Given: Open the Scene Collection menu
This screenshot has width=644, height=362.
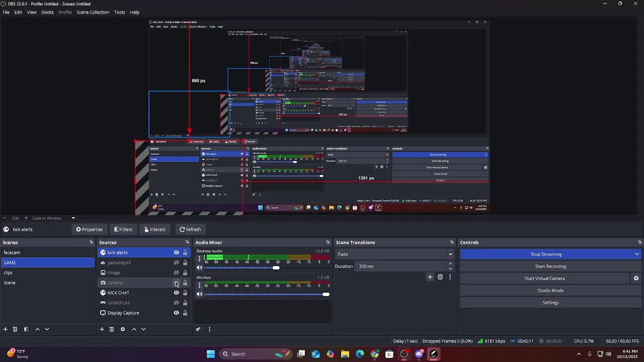Looking at the screenshot, I should [93, 12].
